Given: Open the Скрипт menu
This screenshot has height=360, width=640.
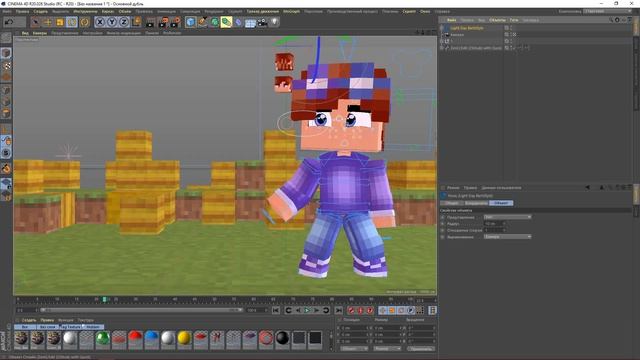Looking at the screenshot, I should pyautogui.click(x=409, y=11).
